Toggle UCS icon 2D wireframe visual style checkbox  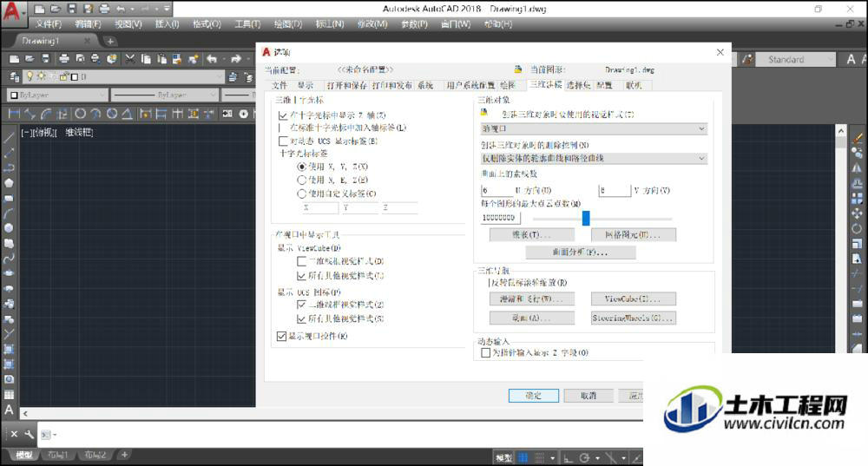click(x=302, y=304)
